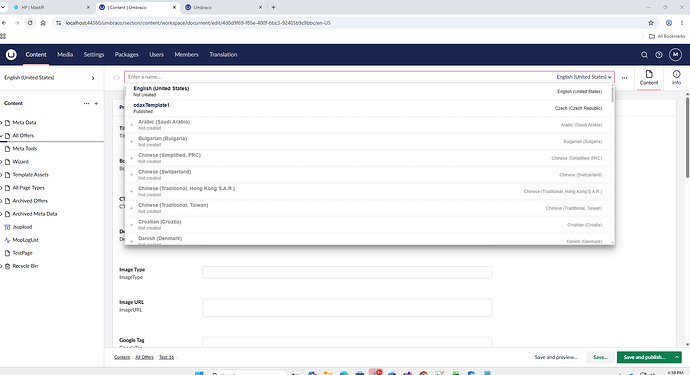Screen dimensions: 690x375
Task: Select Archived Meta Data in tree
Action: pos(35,214)
